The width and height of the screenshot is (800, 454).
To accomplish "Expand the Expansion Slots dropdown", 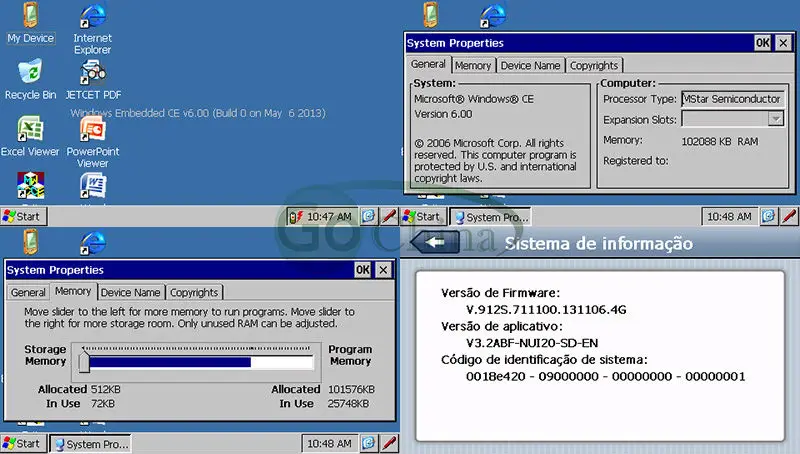I will point(776,119).
